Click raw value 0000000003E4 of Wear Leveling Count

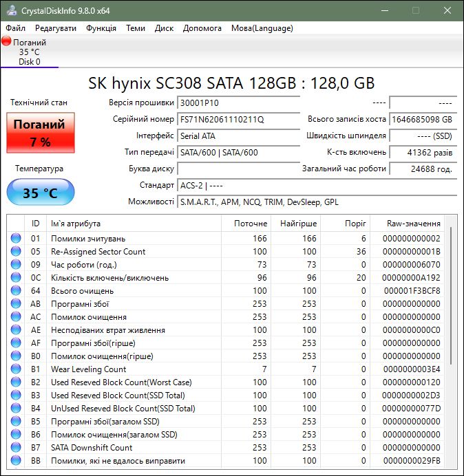click(412, 369)
